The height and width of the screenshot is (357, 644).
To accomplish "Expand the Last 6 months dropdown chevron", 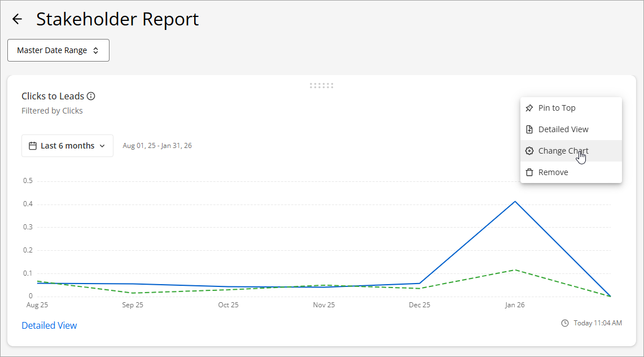I will coord(102,146).
